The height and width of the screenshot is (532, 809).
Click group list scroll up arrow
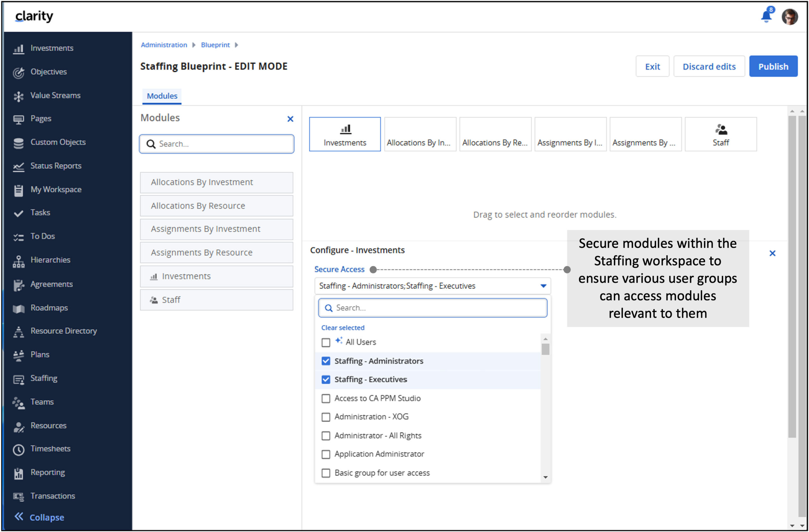[x=545, y=339]
